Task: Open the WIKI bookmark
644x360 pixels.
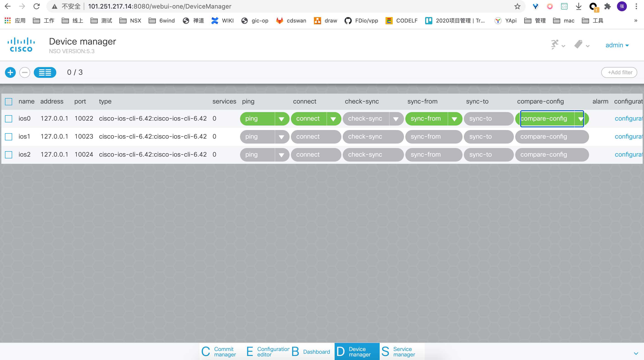Action: (x=222, y=20)
